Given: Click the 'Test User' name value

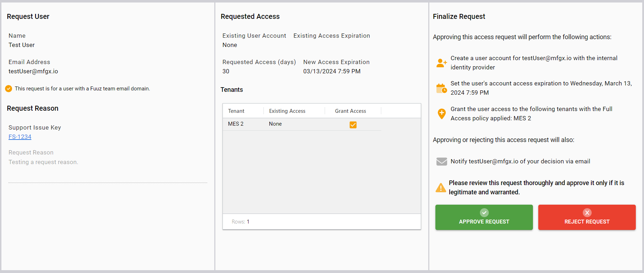Looking at the screenshot, I should [21, 45].
